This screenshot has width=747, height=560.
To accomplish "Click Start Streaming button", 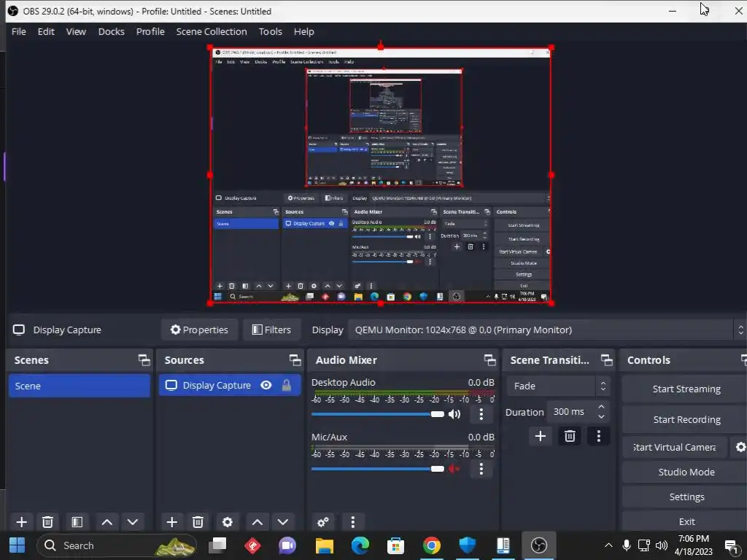I will point(686,389).
